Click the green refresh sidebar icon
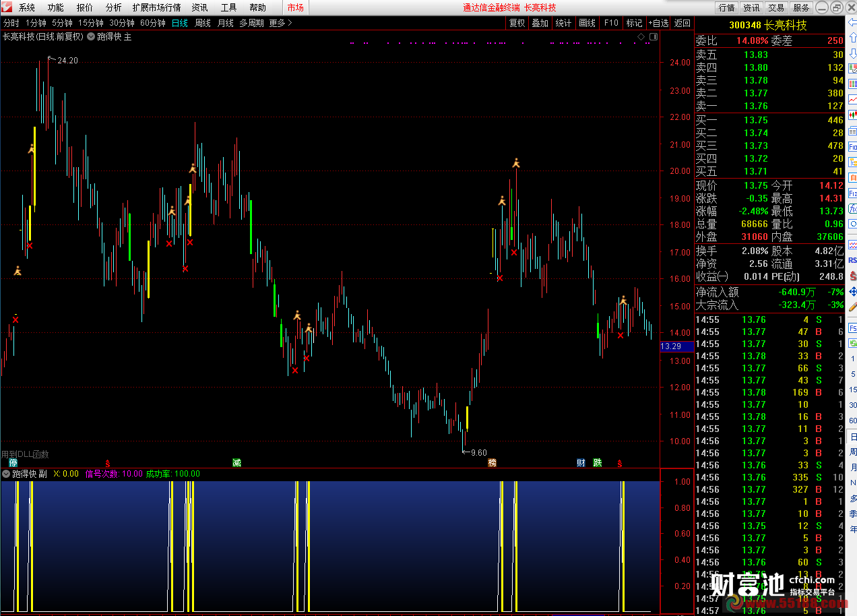The image size is (857, 616). point(852,343)
